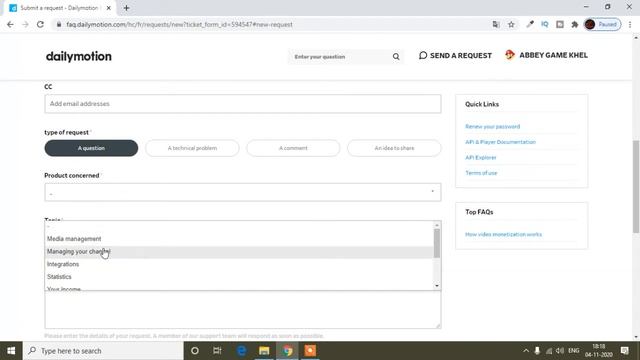Viewport: 640px width, 360px height.
Task: Click the square extension icon beside IQ
Action: (x=560, y=24)
